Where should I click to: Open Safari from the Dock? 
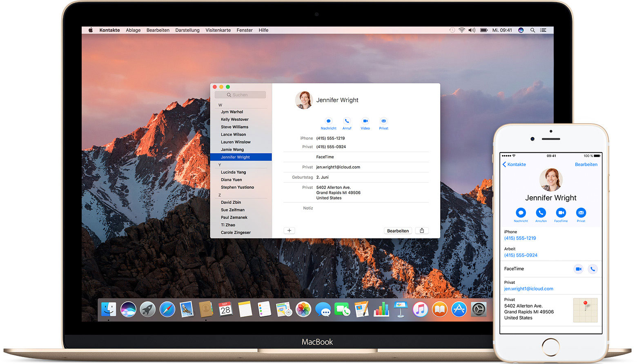click(x=167, y=309)
